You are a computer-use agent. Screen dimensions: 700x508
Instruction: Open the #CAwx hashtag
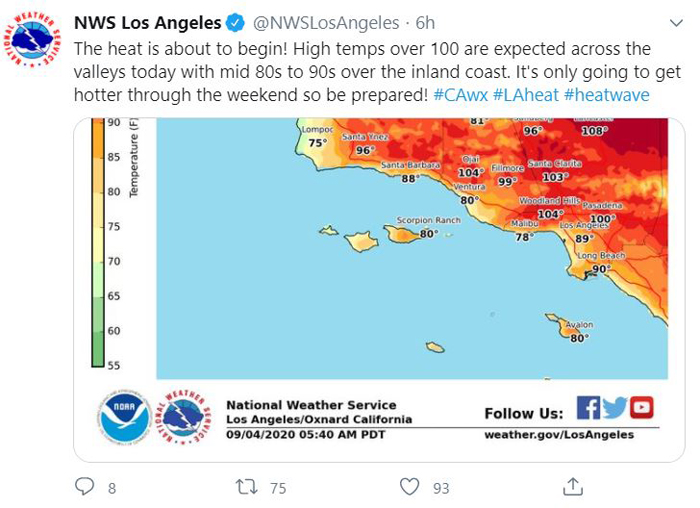coord(460,95)
